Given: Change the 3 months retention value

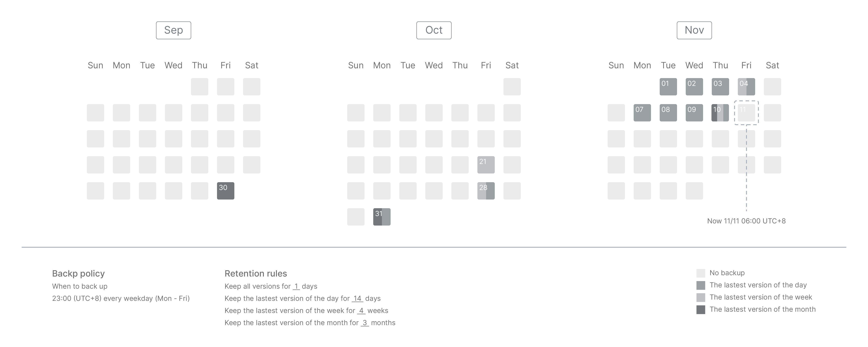Looking at the screenshot, I should (x=365, y=323).
